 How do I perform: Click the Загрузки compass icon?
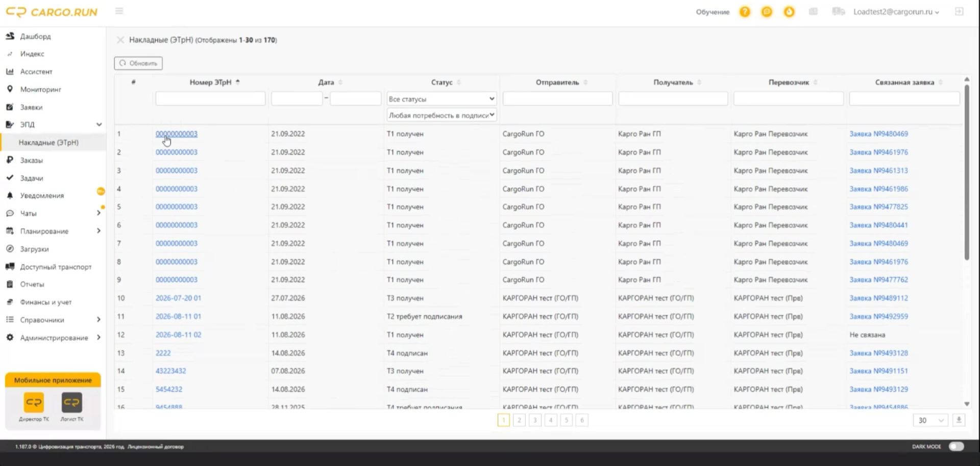click(x=10, y=249)
